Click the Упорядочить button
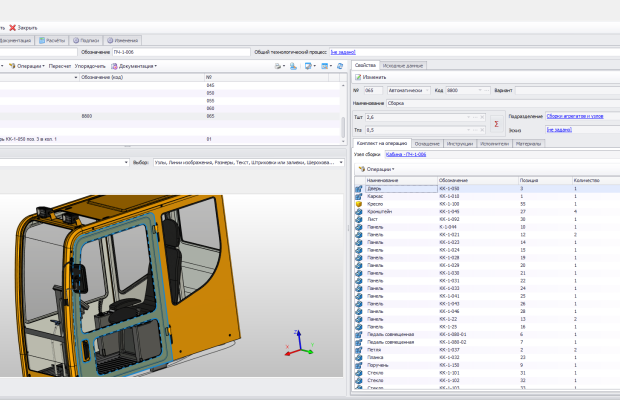 click(x=90, y=66)
